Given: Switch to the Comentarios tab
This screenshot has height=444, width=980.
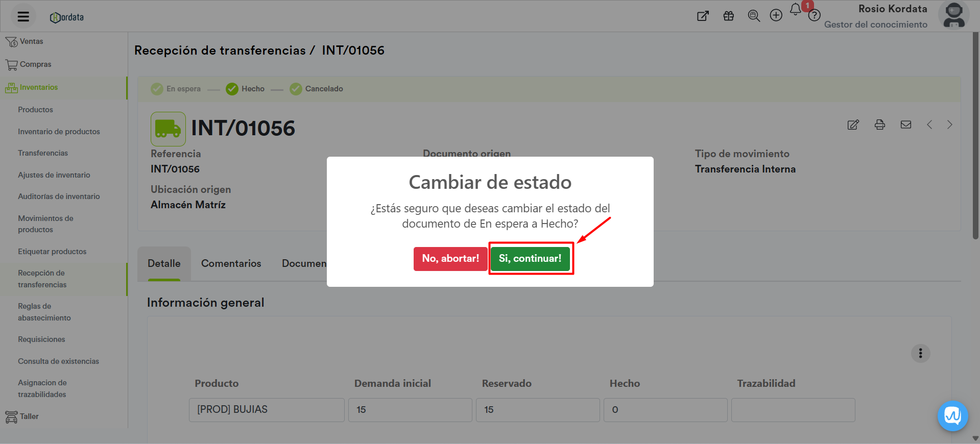Looking at the screenshot, I should point(231,263).
